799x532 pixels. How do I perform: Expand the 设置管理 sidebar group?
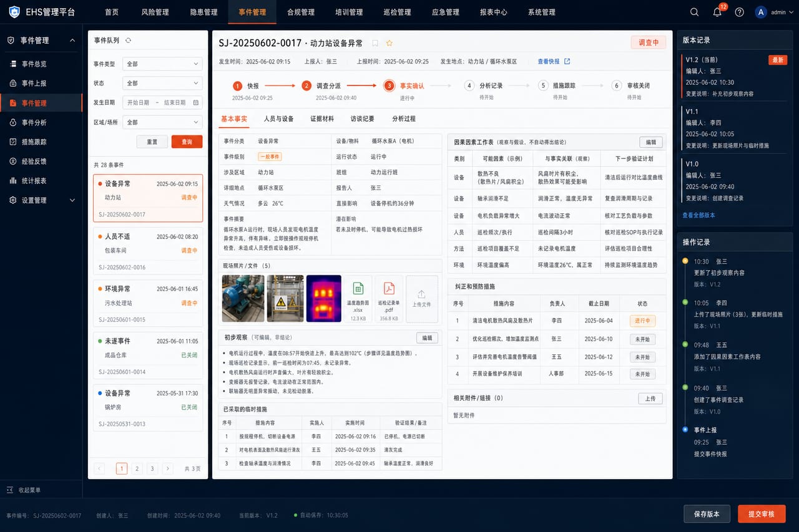pos(72,200)
